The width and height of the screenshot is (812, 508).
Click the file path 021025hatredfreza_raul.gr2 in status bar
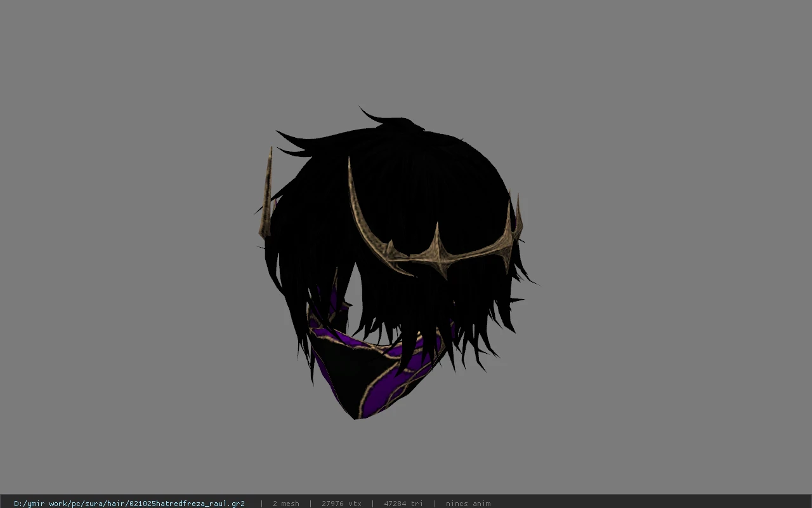[x=129, y=504]
